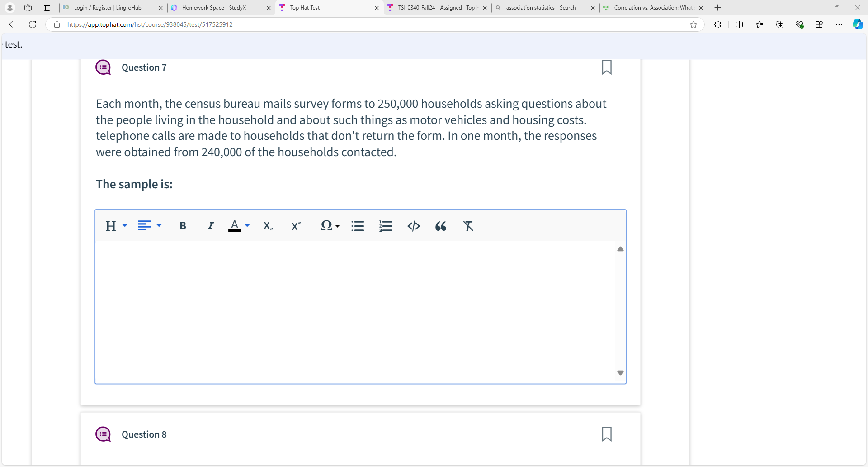Open the browser apps panel icon
Image resolution: width=868 pixels, height=467 pixels.
pyautogui.click(x=819, y=24)
